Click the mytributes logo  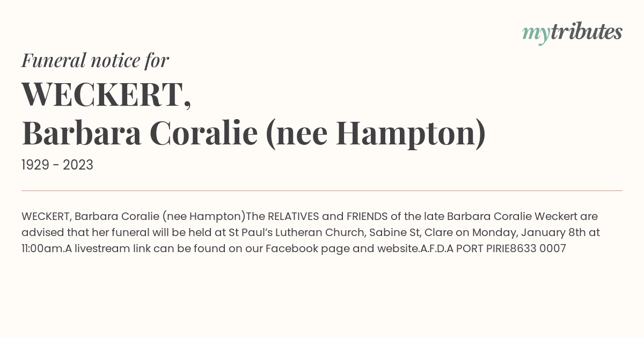(x=572, y=33)
